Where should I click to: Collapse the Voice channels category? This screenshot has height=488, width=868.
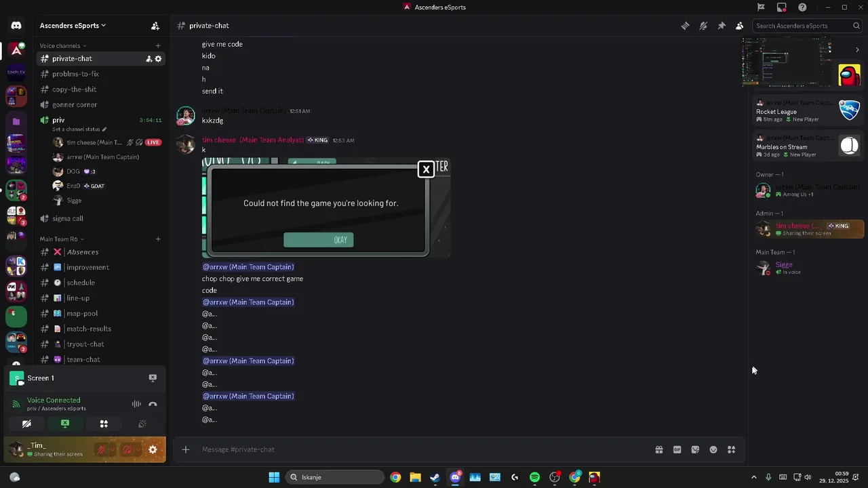pyautogui.click(x=62, y=46)
